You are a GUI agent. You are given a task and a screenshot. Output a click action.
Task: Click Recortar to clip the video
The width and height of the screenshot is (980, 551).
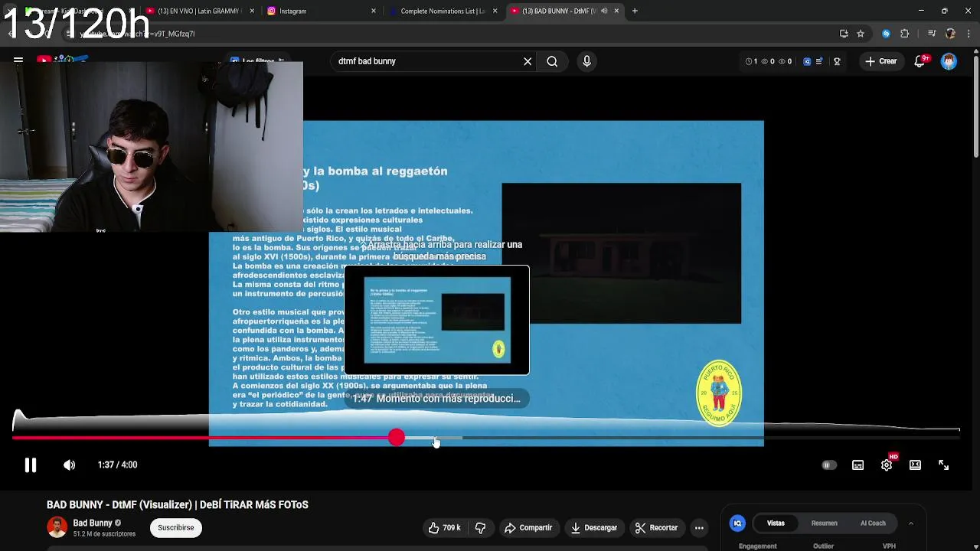pyautogui.click(x=656, y=528)
